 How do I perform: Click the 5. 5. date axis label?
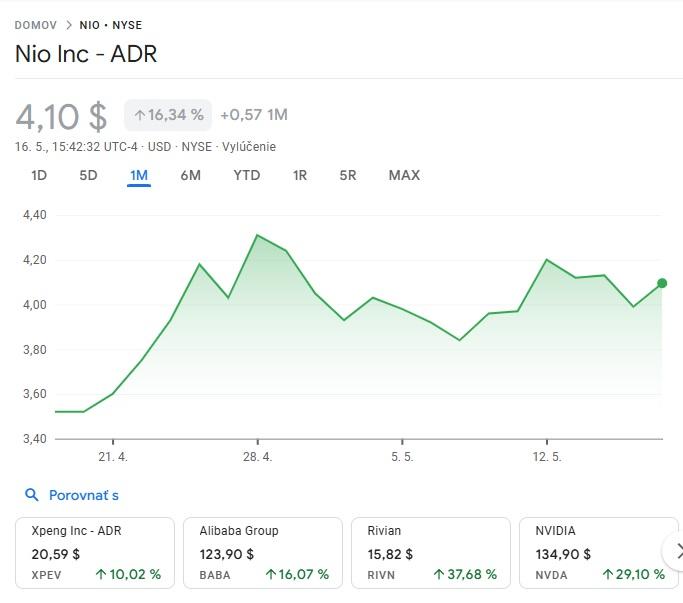[402, 457]
